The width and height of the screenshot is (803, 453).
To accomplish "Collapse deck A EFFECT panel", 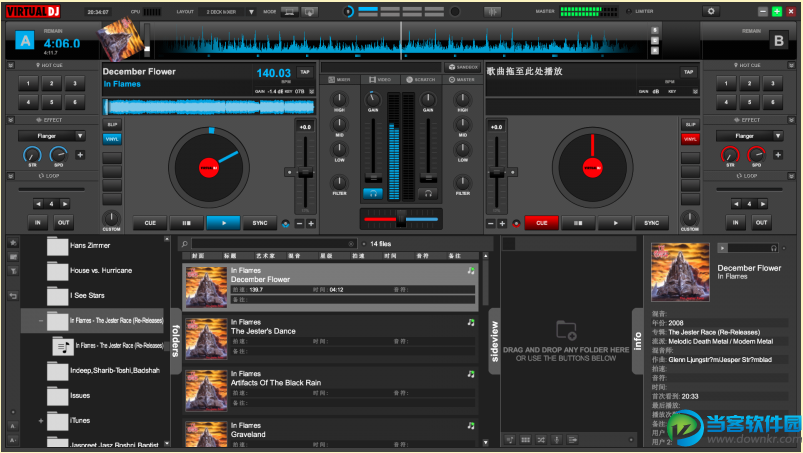I will point(11,120).
